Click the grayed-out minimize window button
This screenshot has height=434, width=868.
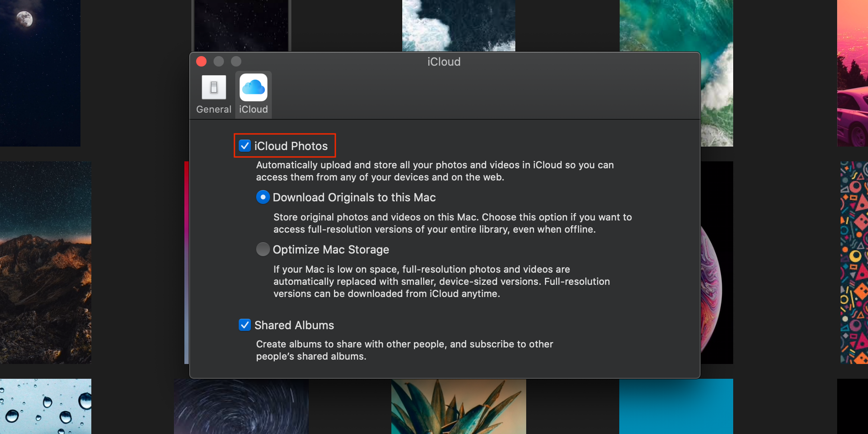click(219, 61)
